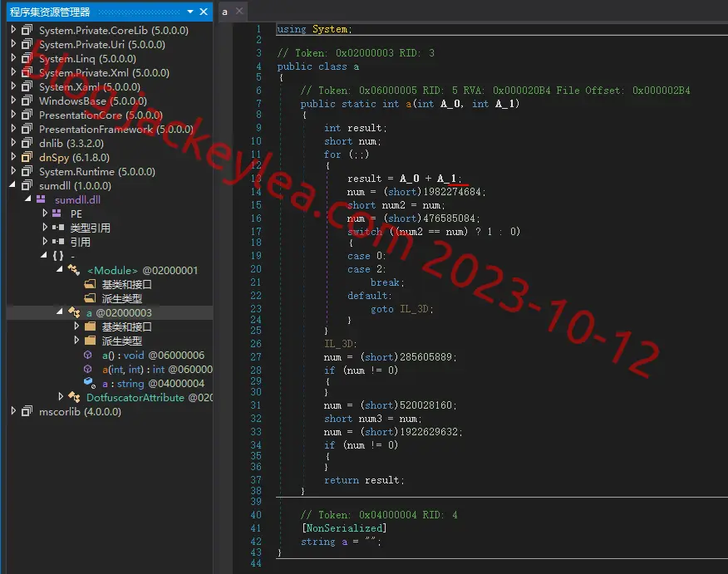The width and height of the screenshot is (728, 574).
Task: Collapse the <Module> @02000001 type node
Action: 60,269
